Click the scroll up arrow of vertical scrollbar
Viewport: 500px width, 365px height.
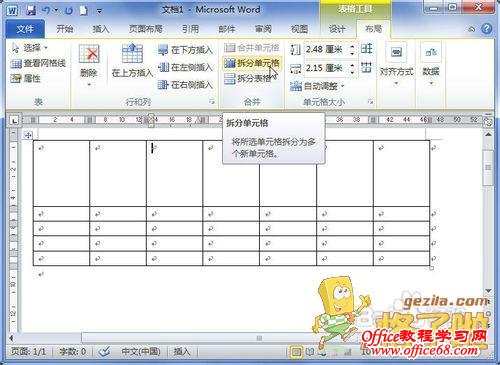488,135
